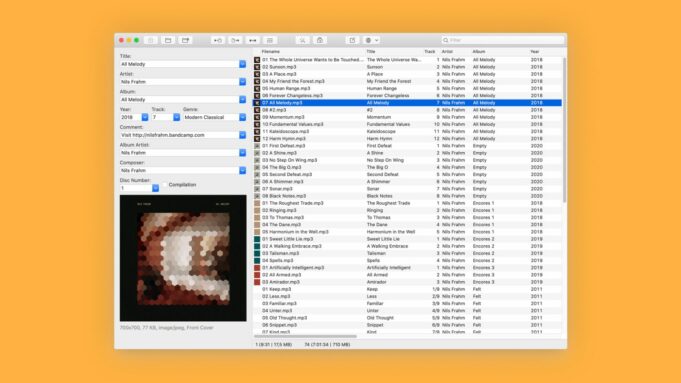Open the Year field dropdown arrow
681x383 pixels.
coord(145,117)
